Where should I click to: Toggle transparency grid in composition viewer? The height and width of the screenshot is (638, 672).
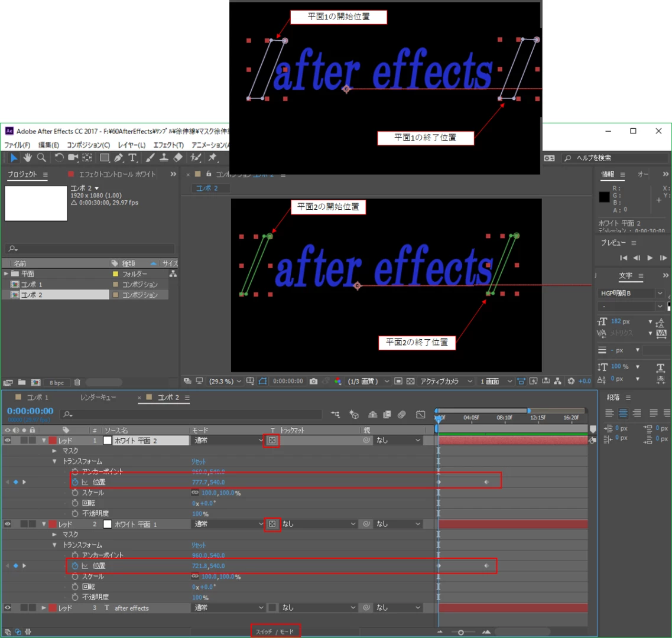coord(411,382)
